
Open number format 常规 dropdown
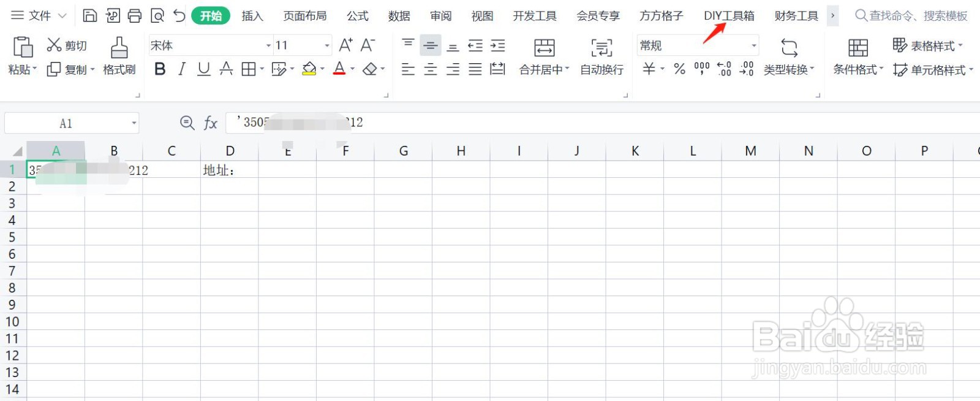tap(754, 45)
